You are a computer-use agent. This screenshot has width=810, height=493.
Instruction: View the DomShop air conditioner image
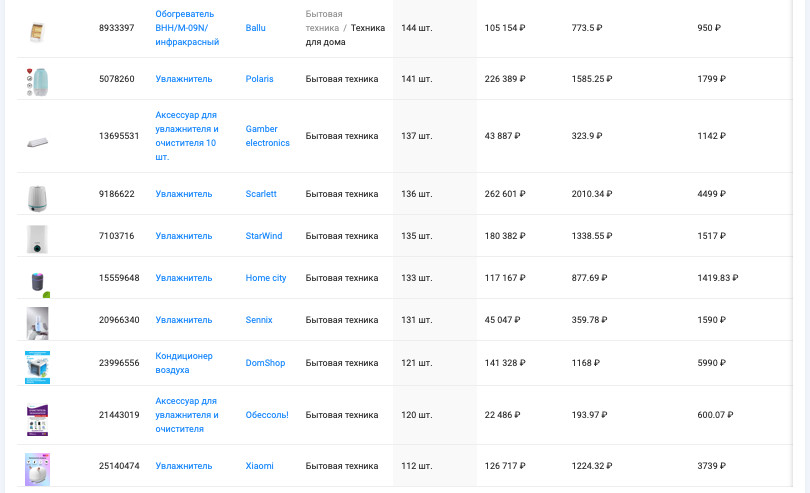[x=37, y=367]
